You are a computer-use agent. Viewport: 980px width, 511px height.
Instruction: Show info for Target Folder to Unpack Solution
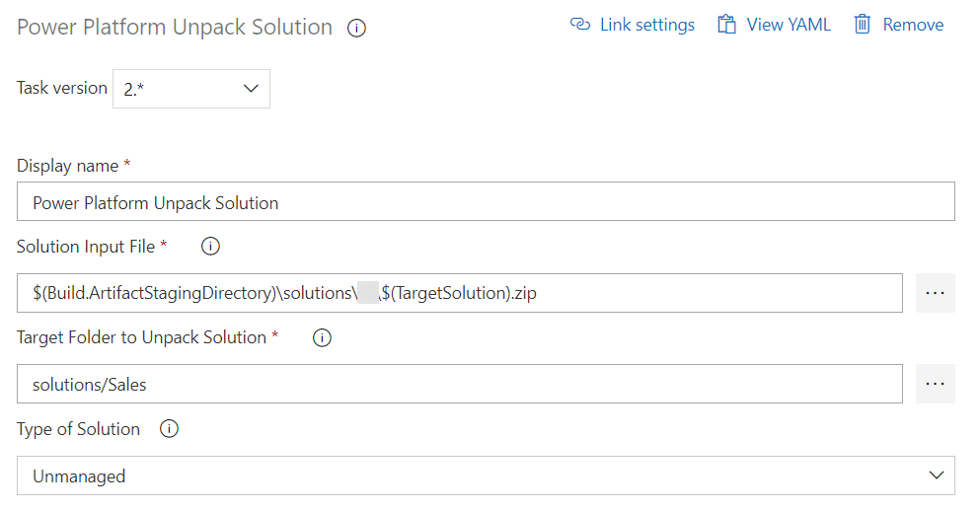coord(322,338)
